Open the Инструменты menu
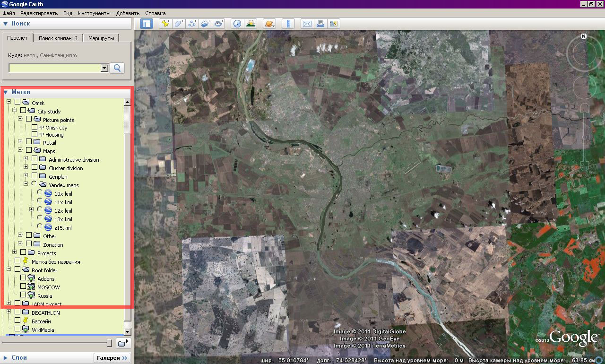605x364 pixels. (94, 13)
